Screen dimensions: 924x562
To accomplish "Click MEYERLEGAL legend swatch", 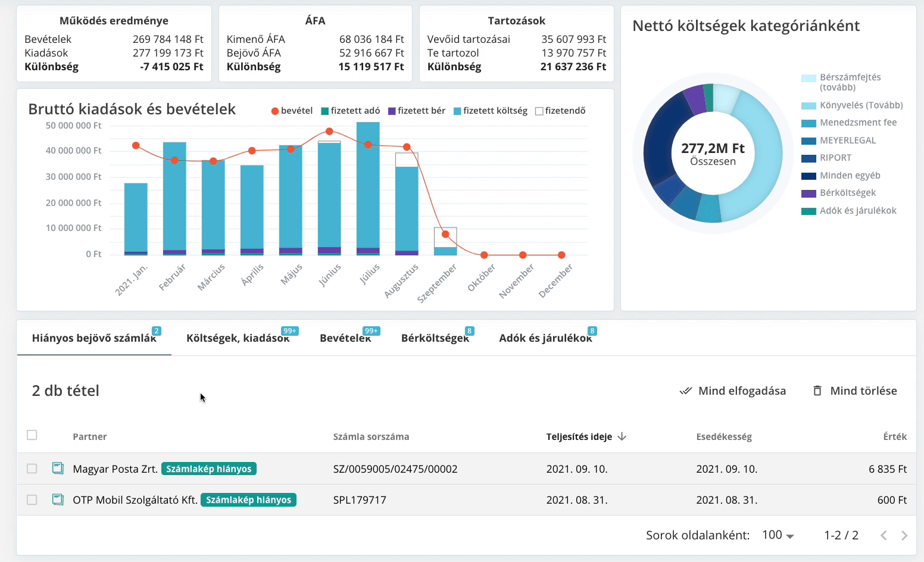I will coord(808,141).
